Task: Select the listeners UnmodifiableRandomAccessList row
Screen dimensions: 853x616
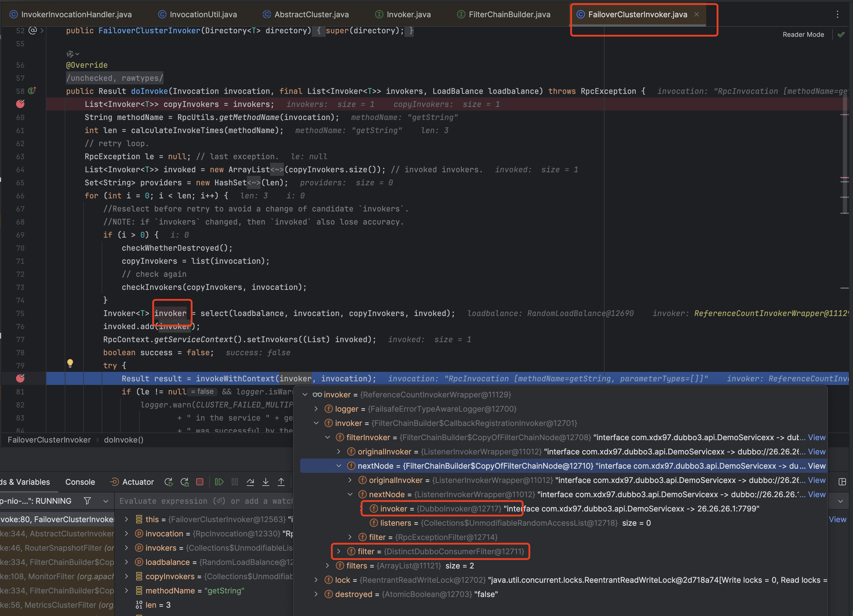Action: click(x=564, y=523)
